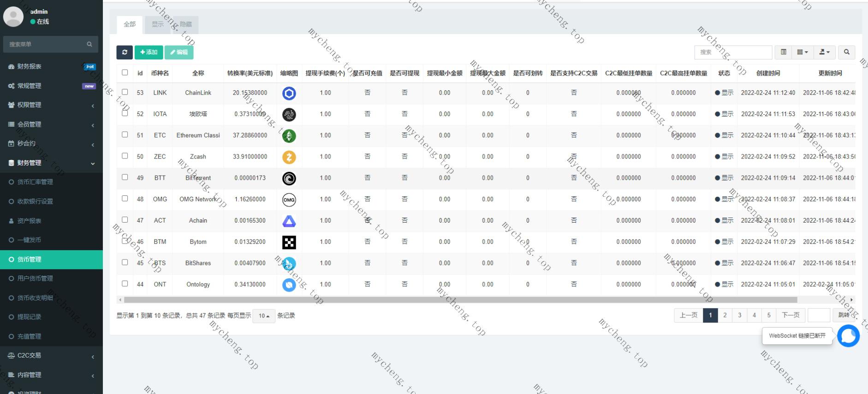Image resolution: width=868 pixels, height=394 pixels.
Task: Expand the 权限管理 sidebar menu
Action: (51, 105)
